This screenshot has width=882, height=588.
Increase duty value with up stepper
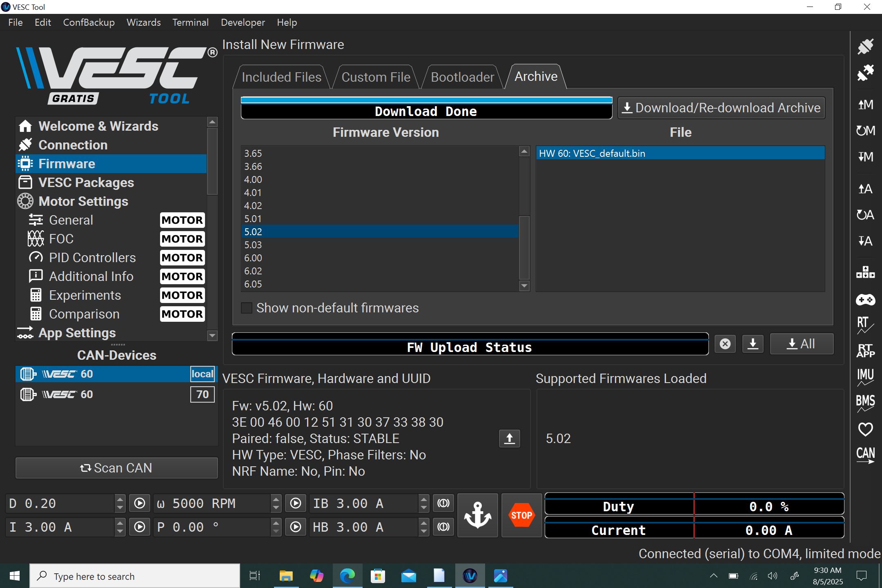point(120,499)
